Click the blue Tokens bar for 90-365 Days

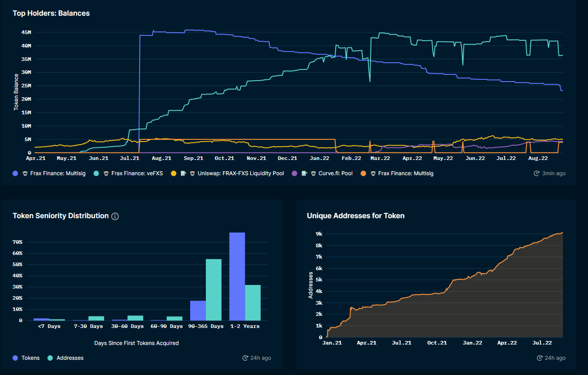click(198, 310)
